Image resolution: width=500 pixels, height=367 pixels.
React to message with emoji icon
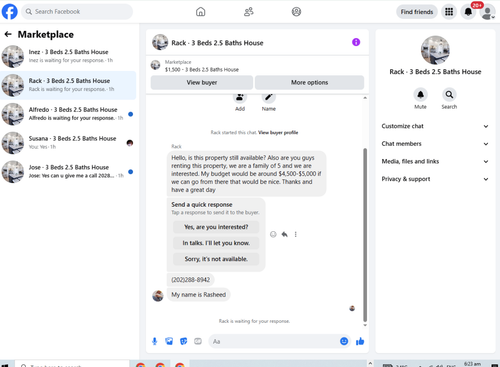click(x=273, y=234)
